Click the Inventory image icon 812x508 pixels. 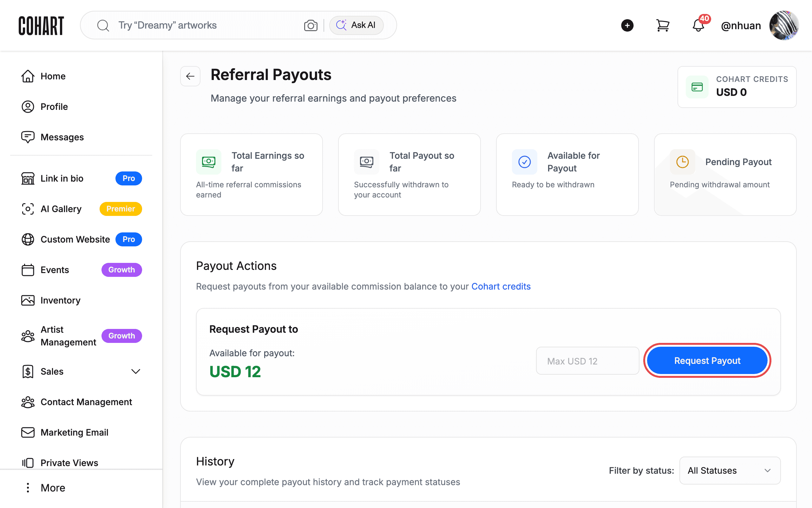point(28,300)
